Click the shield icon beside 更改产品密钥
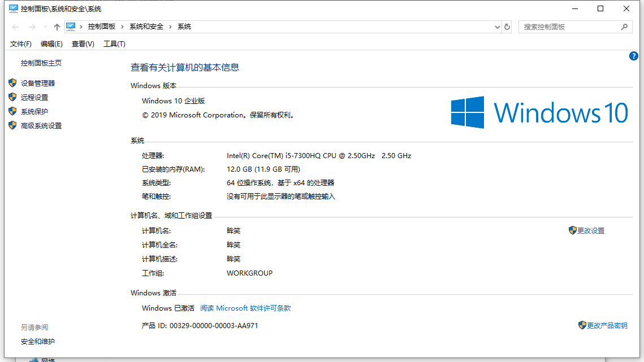Image resolution: width=644 pixels, height=362 pixels. tap(582, 325)
